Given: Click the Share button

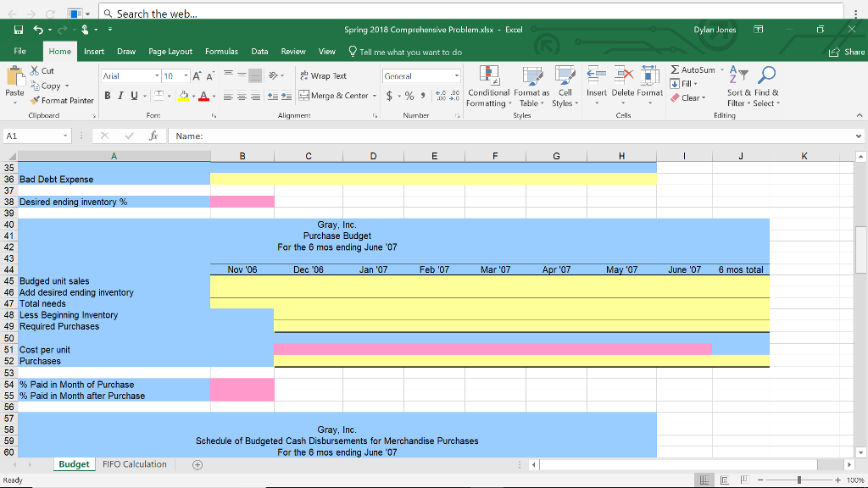Looking at the screenshot, I should (x=847, y=52).
